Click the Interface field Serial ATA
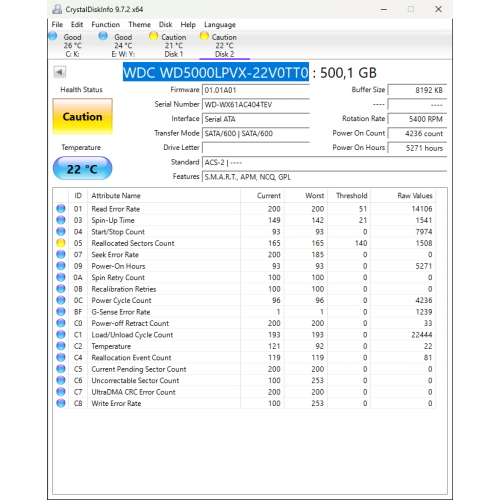Screen dimensions: 500x500 pyautogui.click(x=256, y=119)
